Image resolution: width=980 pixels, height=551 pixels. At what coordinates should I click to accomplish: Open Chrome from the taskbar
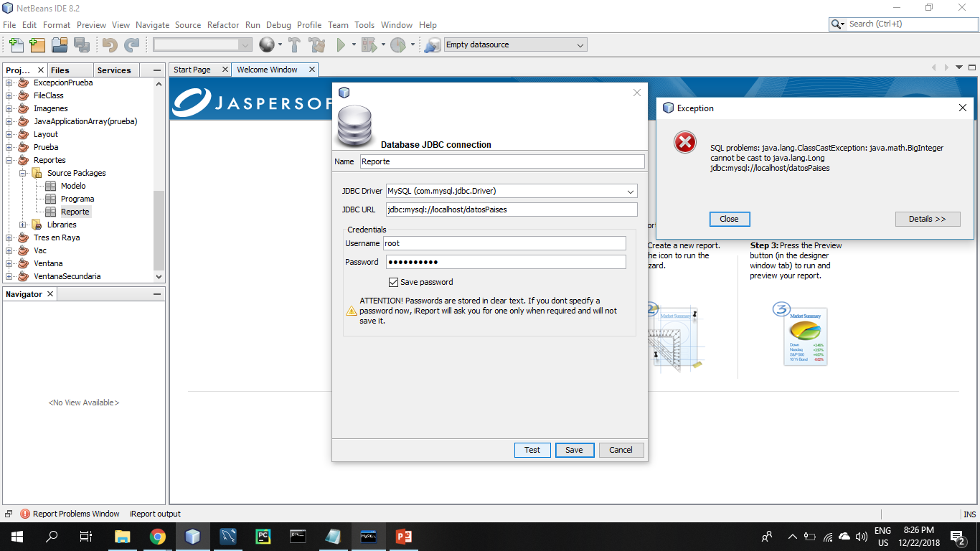(158, 537)
